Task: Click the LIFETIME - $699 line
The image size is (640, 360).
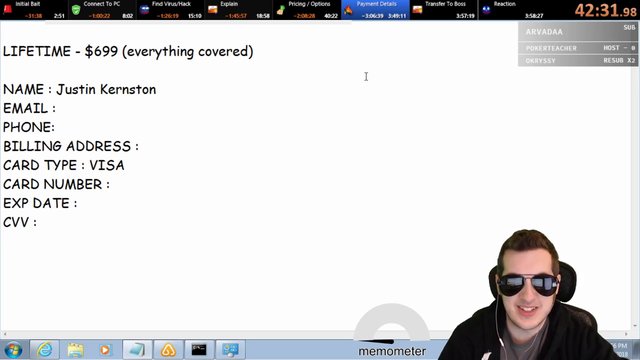Action: [128, 51]
